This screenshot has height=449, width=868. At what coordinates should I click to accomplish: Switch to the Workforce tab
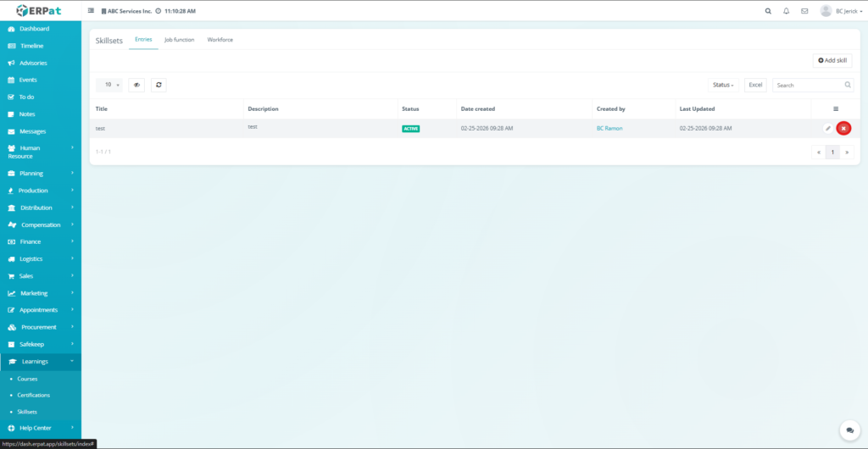click(220, 40)
